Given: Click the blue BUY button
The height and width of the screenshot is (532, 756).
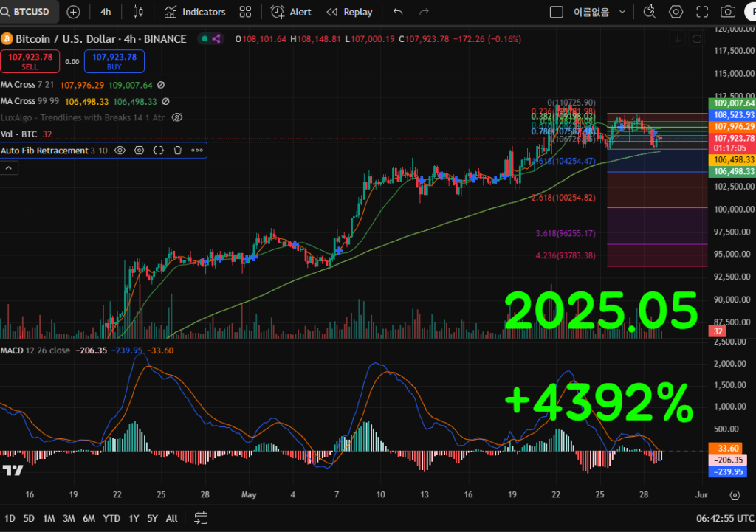Looking at the screenshot, I should point(114,61).
